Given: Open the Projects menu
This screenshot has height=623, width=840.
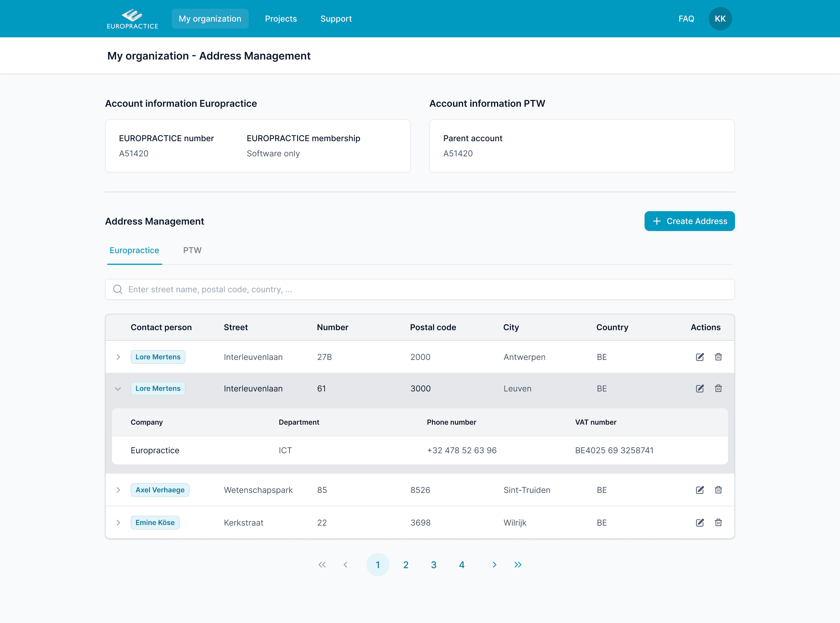Looking at the screenshot, I should [x=281, y=19].
